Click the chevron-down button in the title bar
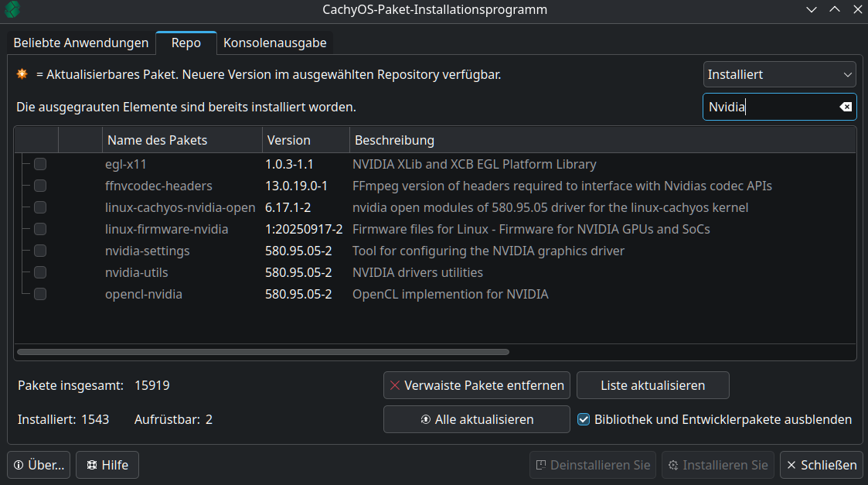 point(811,10)
